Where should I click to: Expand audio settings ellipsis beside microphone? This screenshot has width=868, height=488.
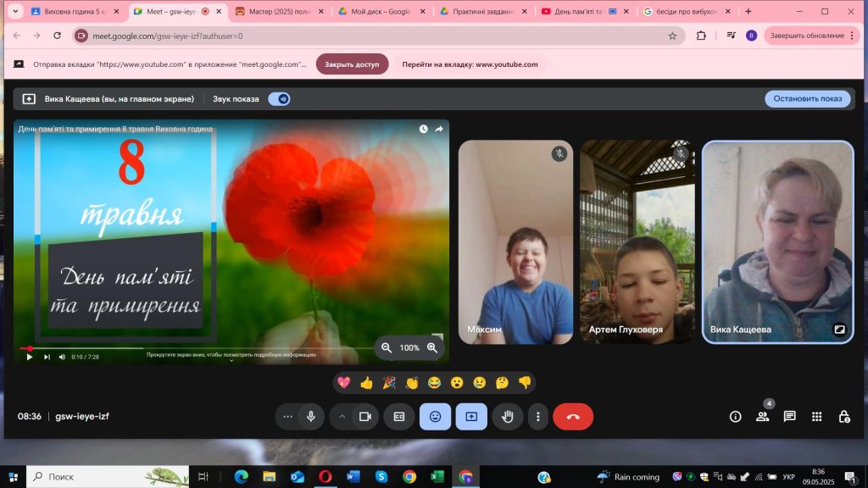[x=288, y=417]
